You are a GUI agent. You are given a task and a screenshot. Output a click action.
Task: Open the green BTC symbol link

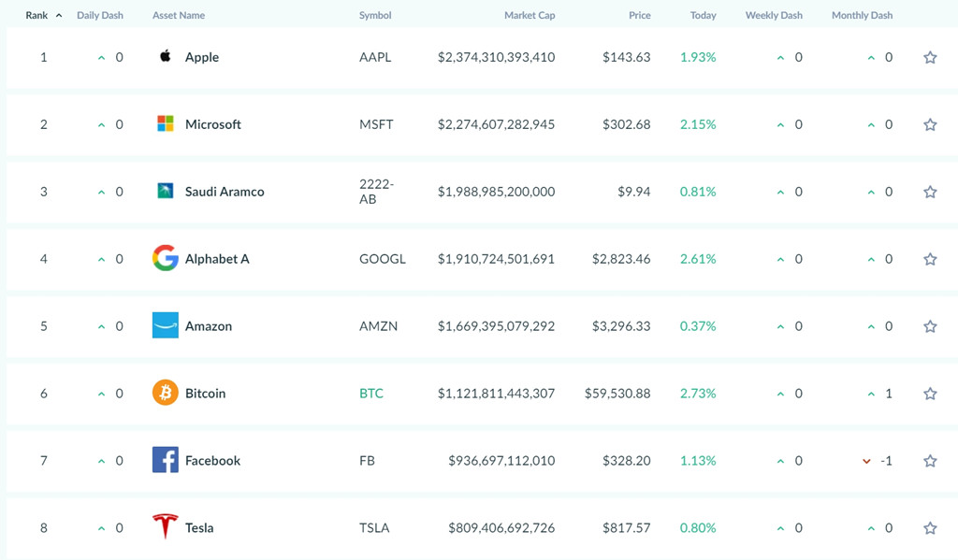(x=370, y=394)
